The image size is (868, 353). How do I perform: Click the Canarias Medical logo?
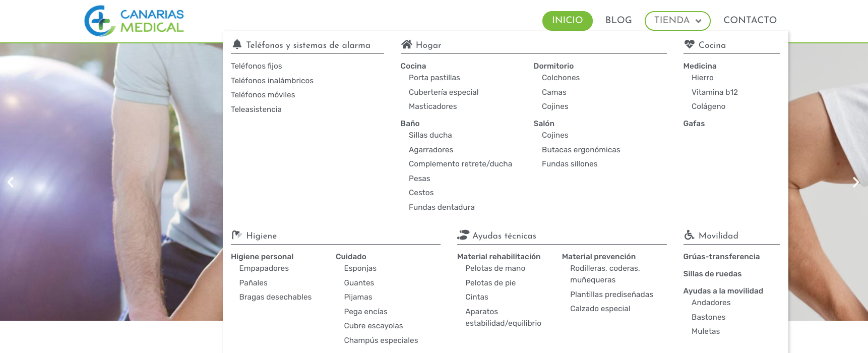tap(134, 21)
